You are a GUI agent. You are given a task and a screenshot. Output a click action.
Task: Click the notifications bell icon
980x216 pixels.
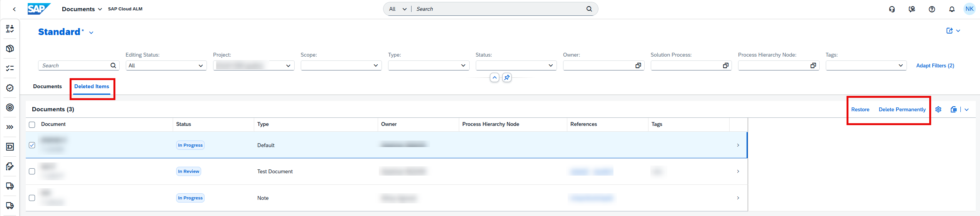(x=952, y=9)
